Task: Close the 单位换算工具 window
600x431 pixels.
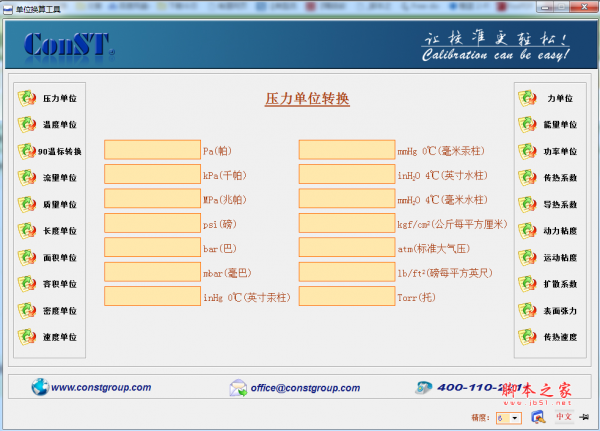Action: pos(584,7)
